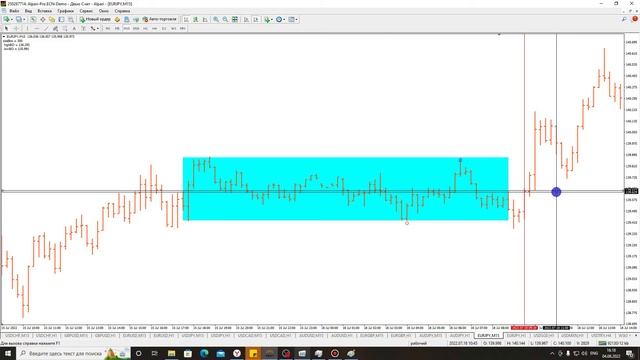
Task: Click the New Order button
Action: [x=95, y=19]
